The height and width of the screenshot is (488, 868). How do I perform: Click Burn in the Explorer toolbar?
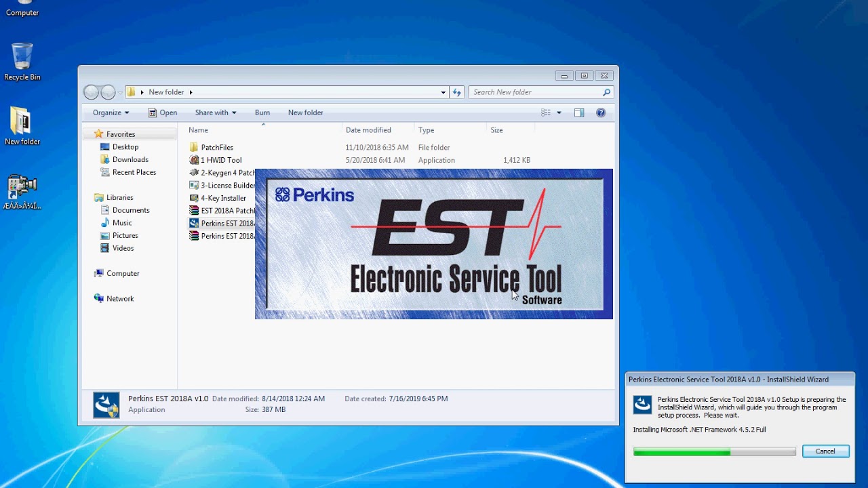coord(262,113)
